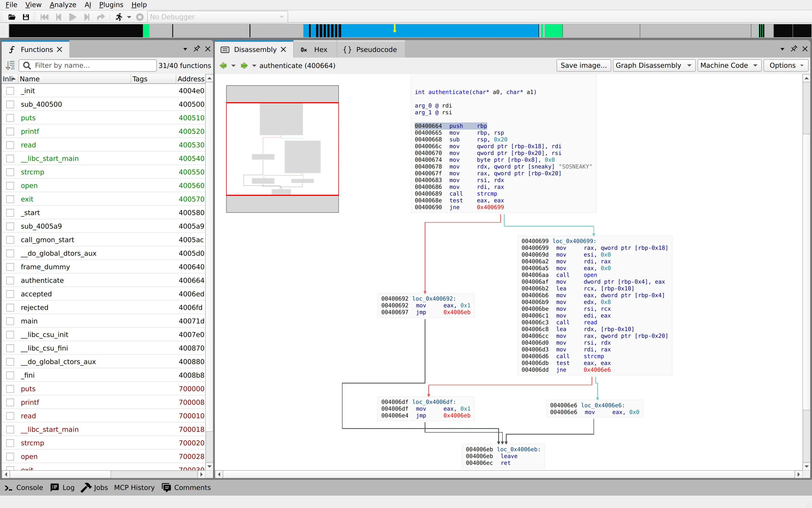
Task: Open the Graph Disassembly view dropdown
Action: pos(653,65)
